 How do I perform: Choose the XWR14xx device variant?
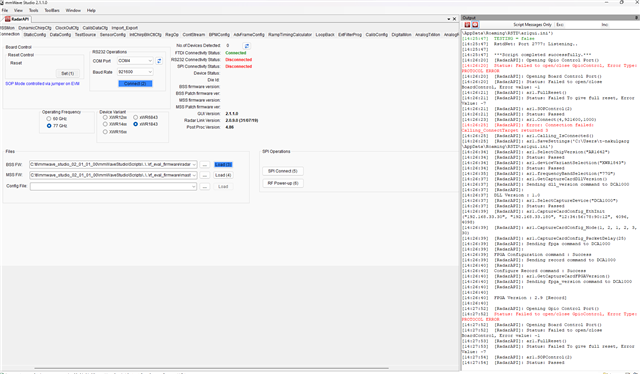(105, 124)
